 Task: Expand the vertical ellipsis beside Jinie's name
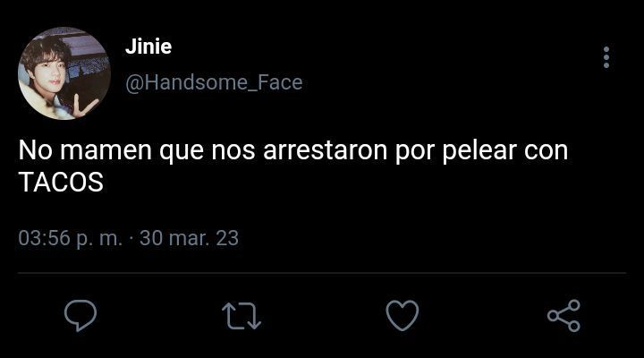point(606,57)
